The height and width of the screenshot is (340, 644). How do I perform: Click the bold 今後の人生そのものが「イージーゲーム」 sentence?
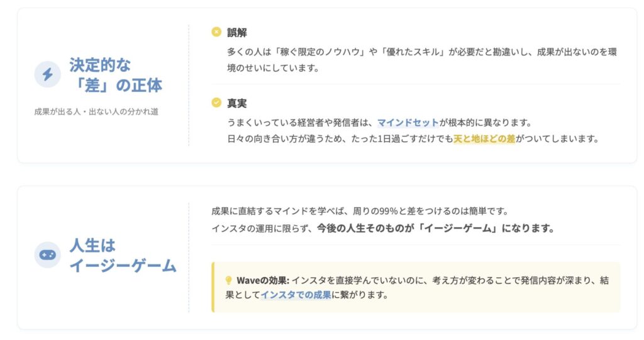click(x=435, y=229)
